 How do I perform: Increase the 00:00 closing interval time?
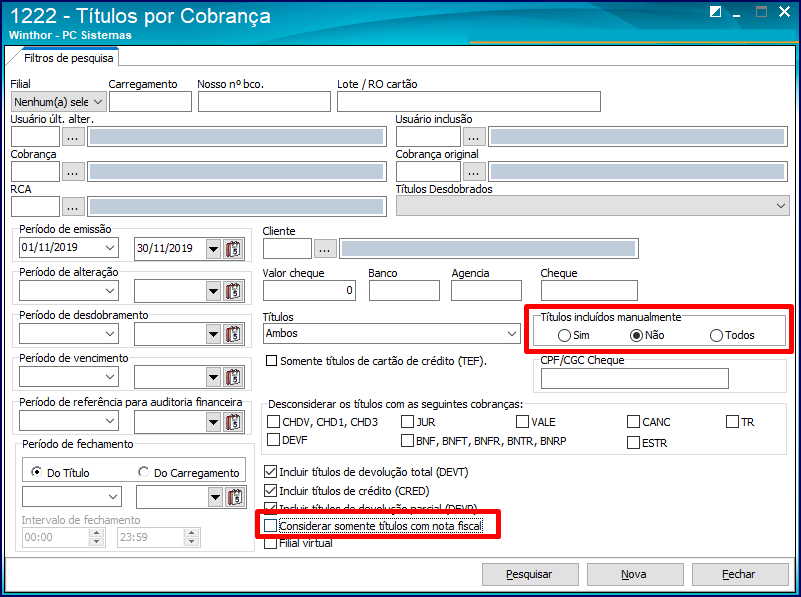pyautogui.click(x=96, y=532)
